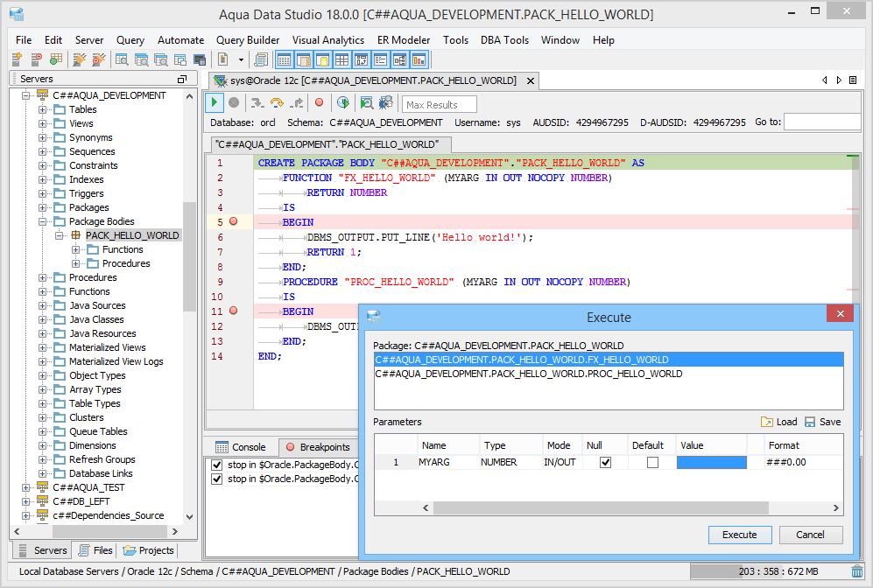Viewport: 873px width, 588px height.
Task: Remove breakpoint marker on line 5
Action: coord(233,222)
